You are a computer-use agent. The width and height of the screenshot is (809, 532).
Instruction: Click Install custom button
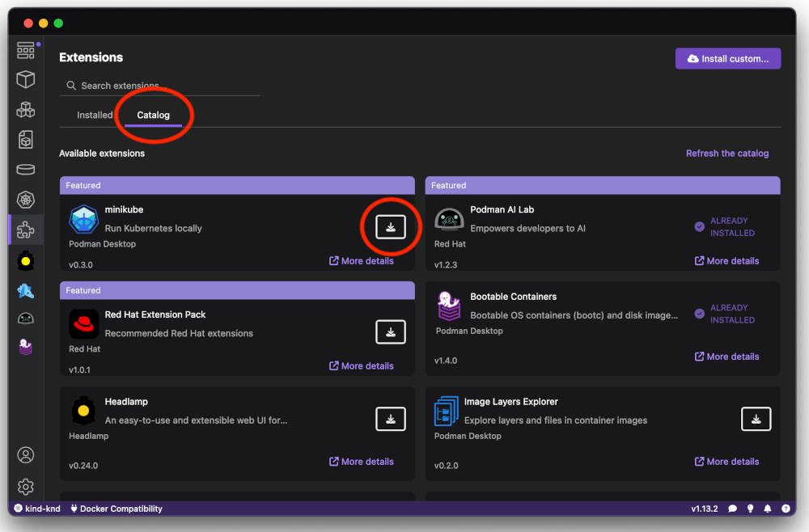pos(728,59)
